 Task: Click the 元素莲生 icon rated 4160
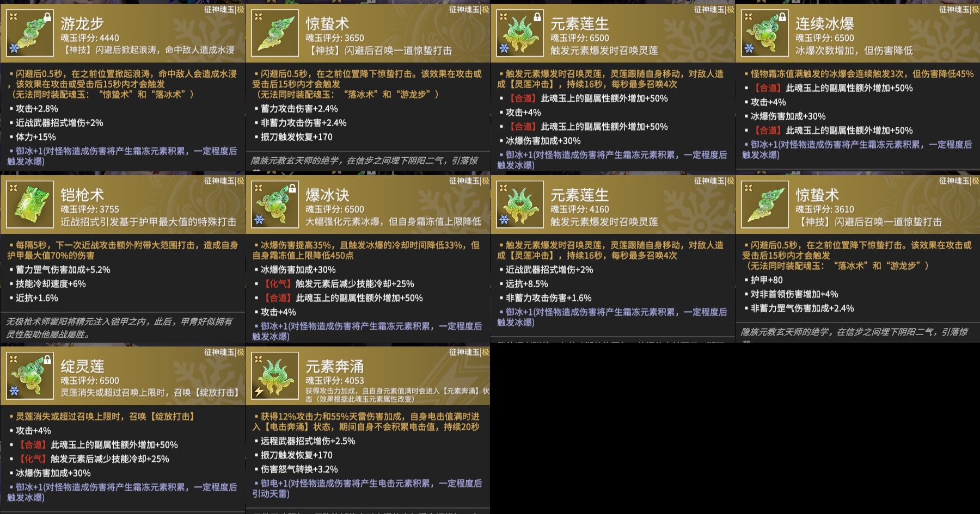[520, 205]
